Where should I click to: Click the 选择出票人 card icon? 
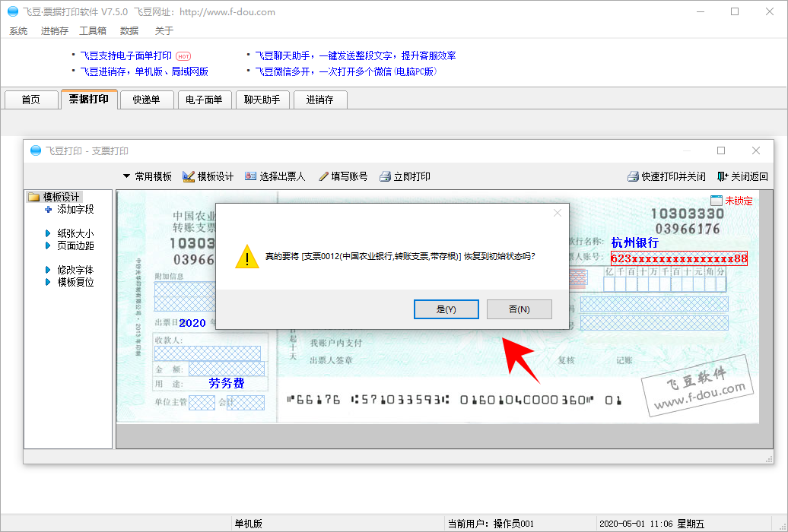[x=250, y=176]
